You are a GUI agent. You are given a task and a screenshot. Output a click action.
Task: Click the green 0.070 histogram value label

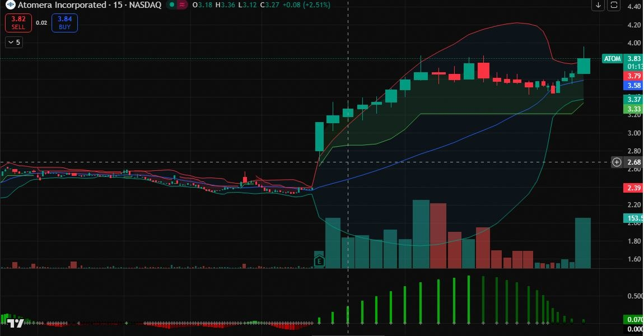(634, 320)
